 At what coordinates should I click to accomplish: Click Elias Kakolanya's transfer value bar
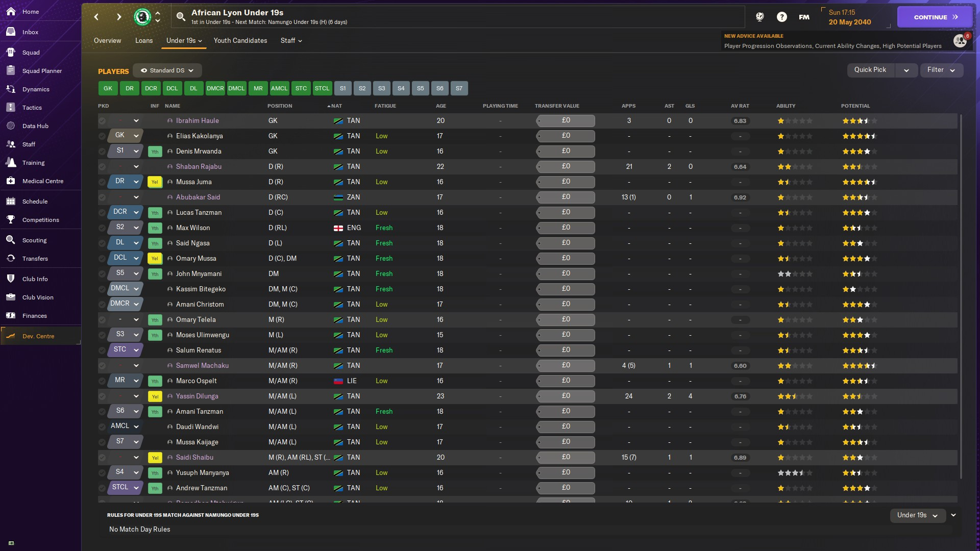tap(566, 136)
